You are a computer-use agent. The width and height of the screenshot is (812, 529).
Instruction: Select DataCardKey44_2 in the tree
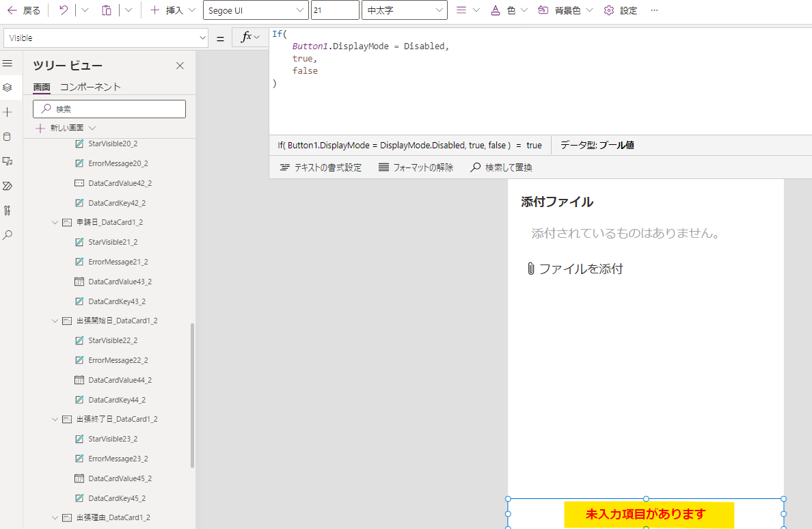(x=116, y=400)
